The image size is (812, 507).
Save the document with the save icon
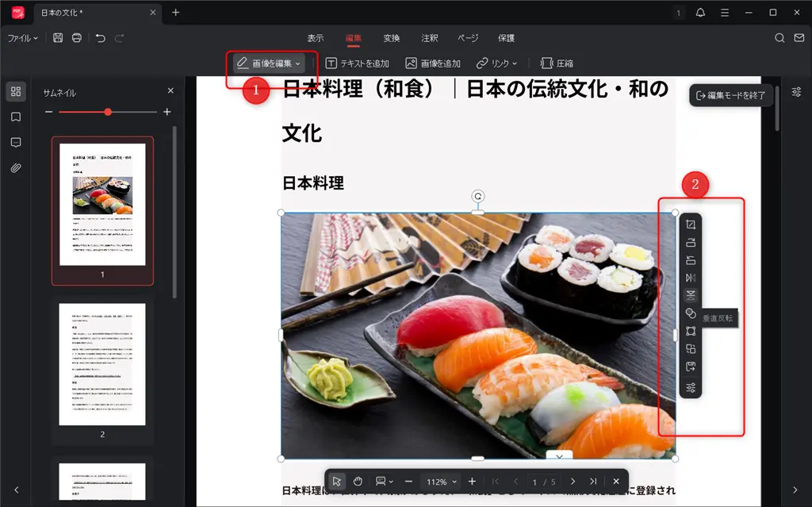[57, 37]
